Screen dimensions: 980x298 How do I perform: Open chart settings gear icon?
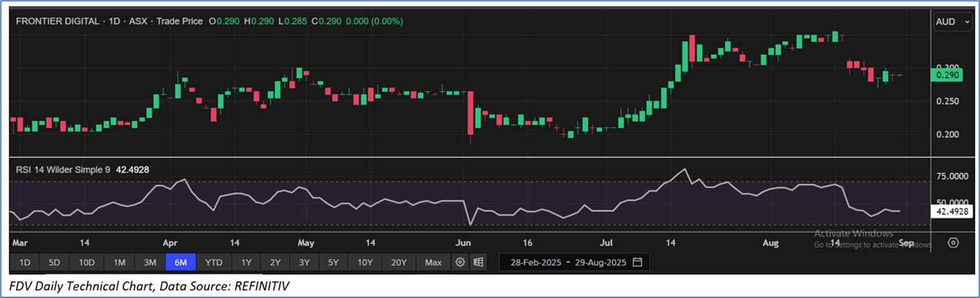(x=460, y=262)
